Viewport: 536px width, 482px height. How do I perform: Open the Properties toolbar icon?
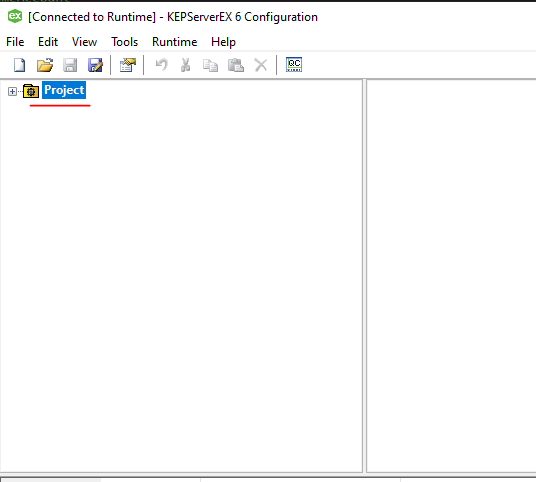[x=128, y=65]
